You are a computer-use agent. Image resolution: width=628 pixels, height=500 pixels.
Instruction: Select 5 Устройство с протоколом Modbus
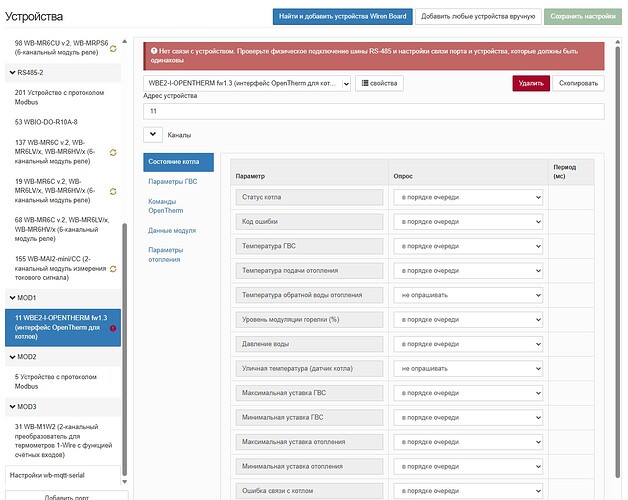63,381
